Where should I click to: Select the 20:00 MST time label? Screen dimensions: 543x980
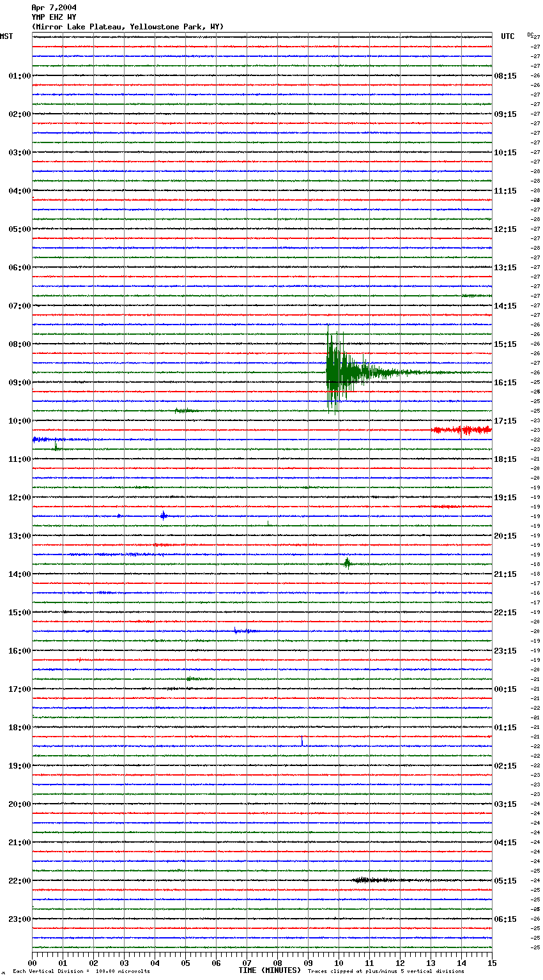[20, 804]
